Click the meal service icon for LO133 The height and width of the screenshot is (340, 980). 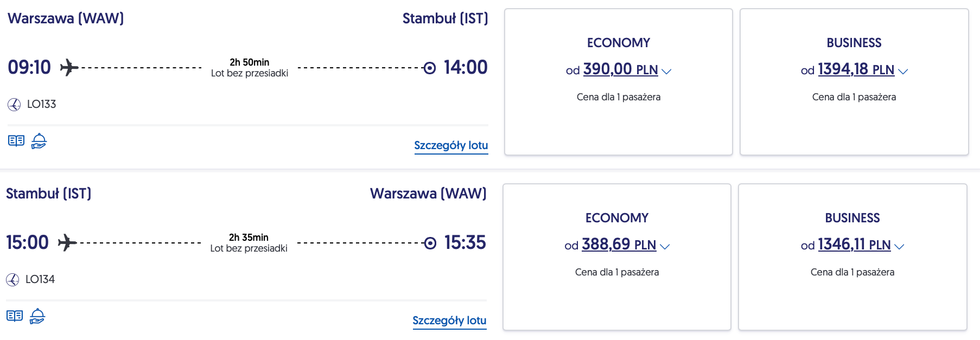(x=39, y=141)
